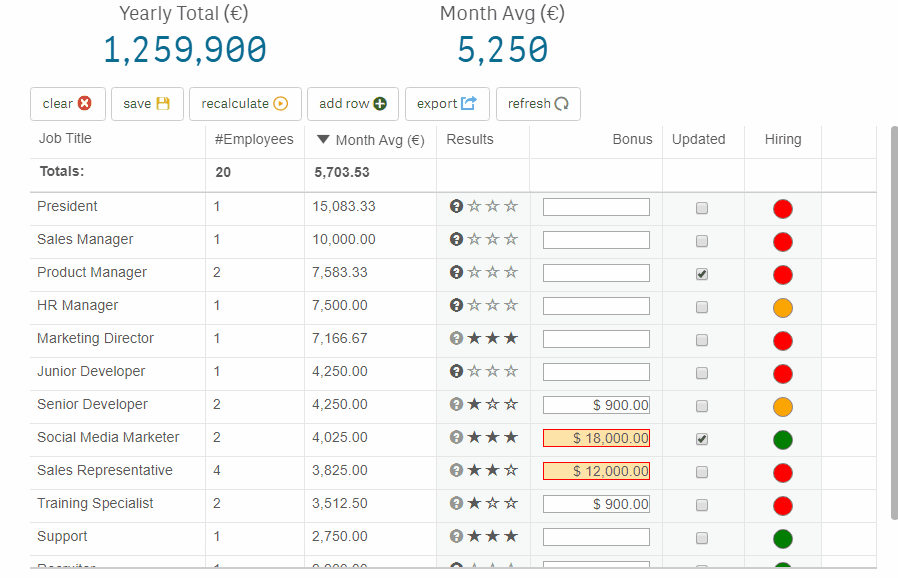Click the Bonus column header
The height and width of the screenshot is (578, 898).
(632, 139)
